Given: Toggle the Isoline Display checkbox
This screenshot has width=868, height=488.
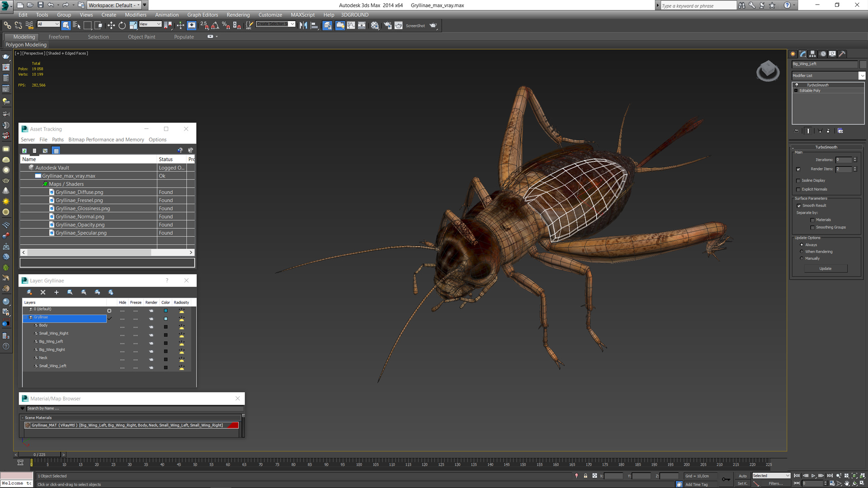Looking at the screenshot, I should coord(798,181).
